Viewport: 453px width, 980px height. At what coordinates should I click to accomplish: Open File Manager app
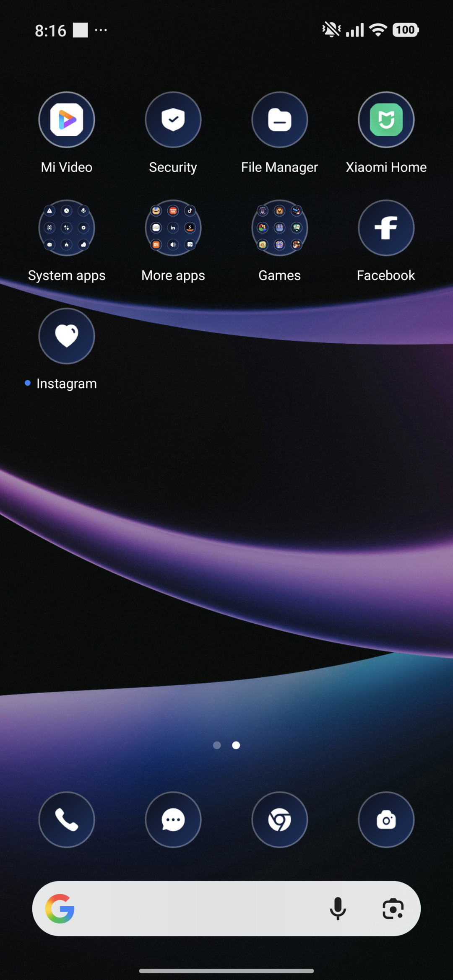pos(280,120)
